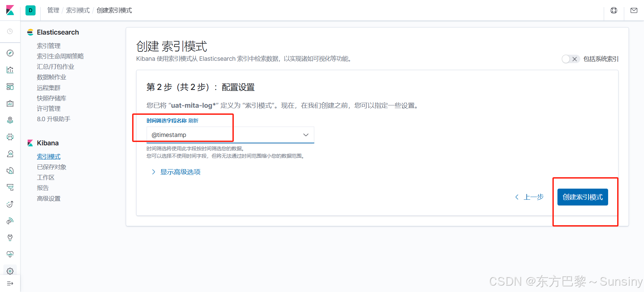Click the Kibana section heading in menu
The image size is (644, 292).
[48, 143]
